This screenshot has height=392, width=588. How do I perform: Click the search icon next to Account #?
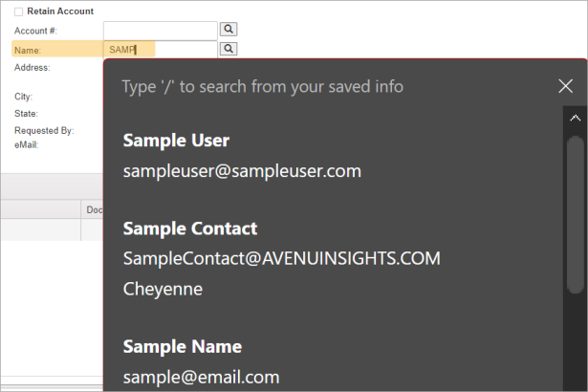click(x=229, y=31)
